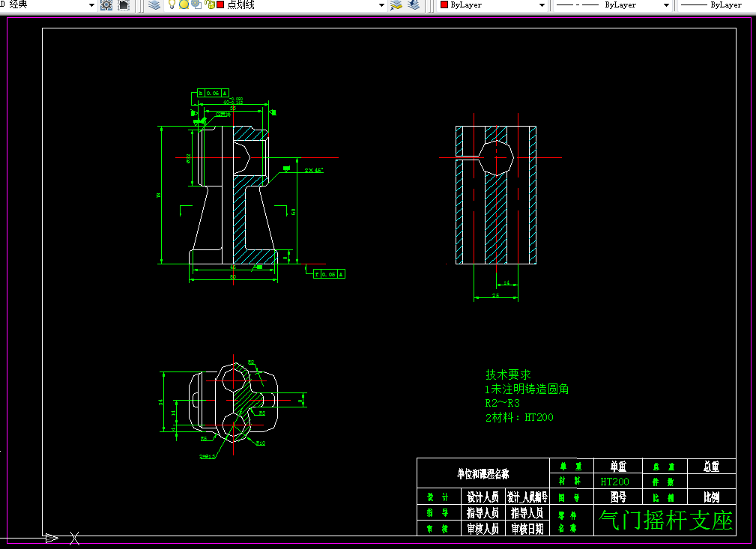This screenshot has width=756, height=549.
Task: Toggle viewport freeze icon in layer list
Action: coord(196,4)
